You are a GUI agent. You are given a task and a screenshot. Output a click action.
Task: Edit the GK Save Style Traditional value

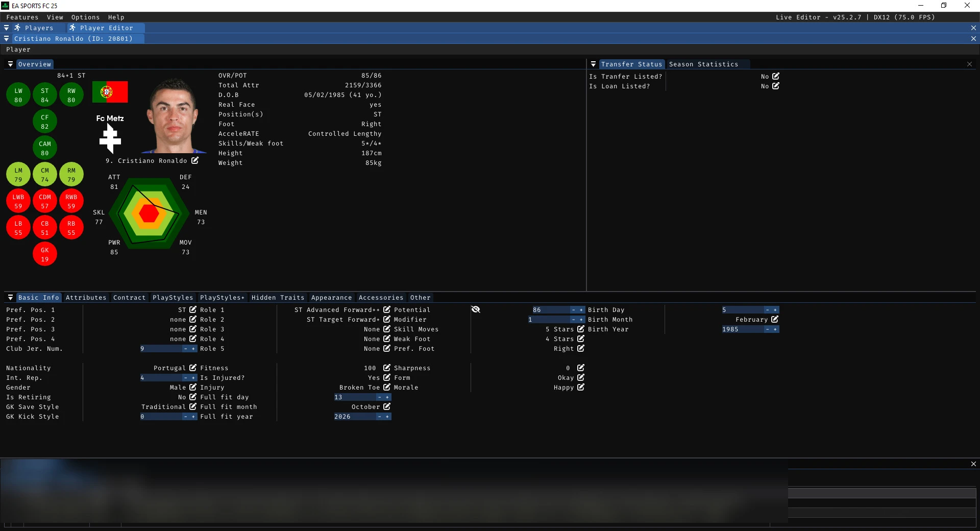pos(193,407)
